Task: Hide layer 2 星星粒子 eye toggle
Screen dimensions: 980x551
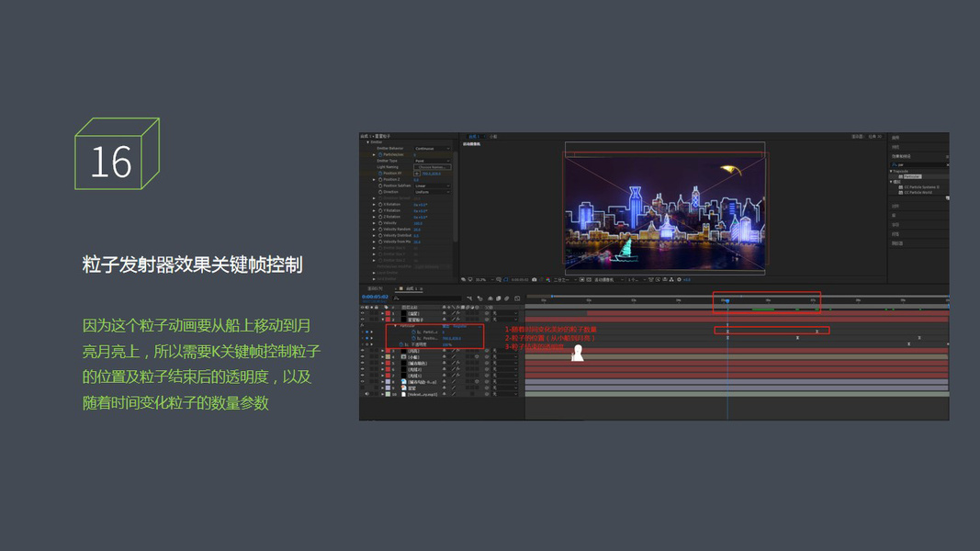Action: 363,320
